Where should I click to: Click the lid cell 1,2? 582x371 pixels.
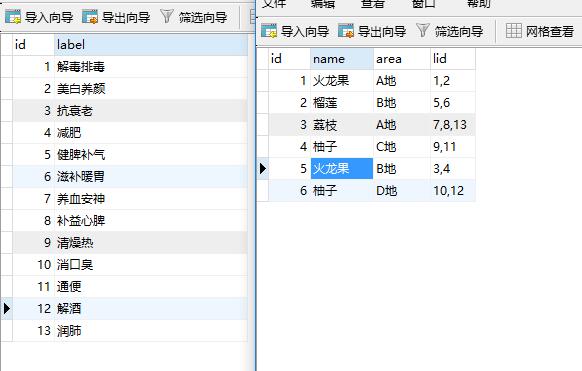pos(453,81)
